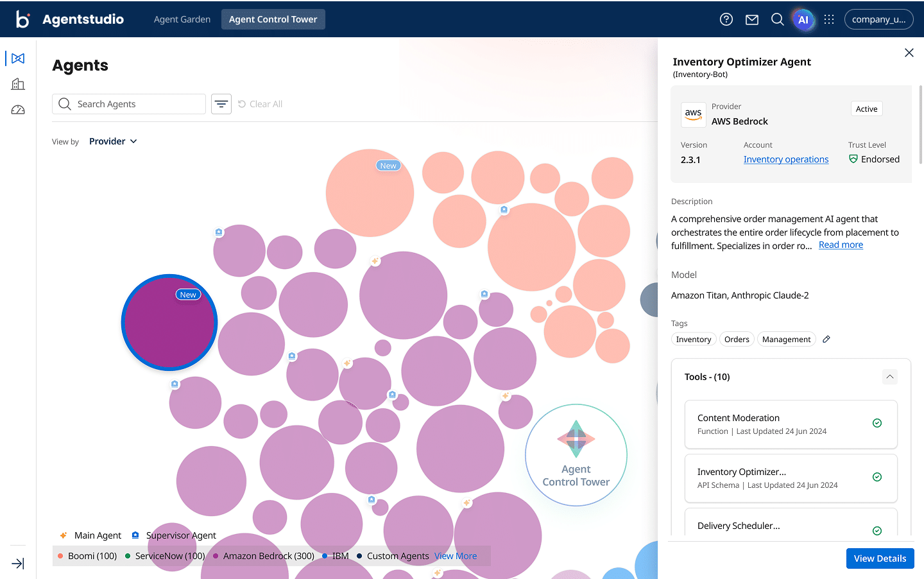
Task: Open the apps grid icon
Action: (829, 19)
